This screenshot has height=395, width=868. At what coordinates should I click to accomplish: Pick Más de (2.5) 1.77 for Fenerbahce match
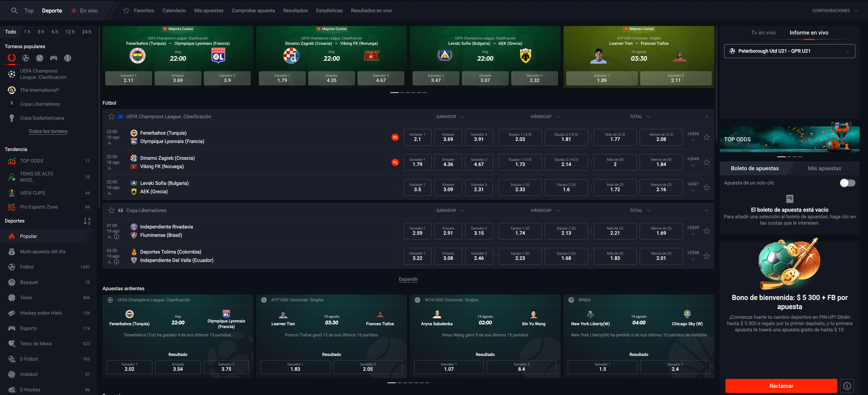pos(615,137)
